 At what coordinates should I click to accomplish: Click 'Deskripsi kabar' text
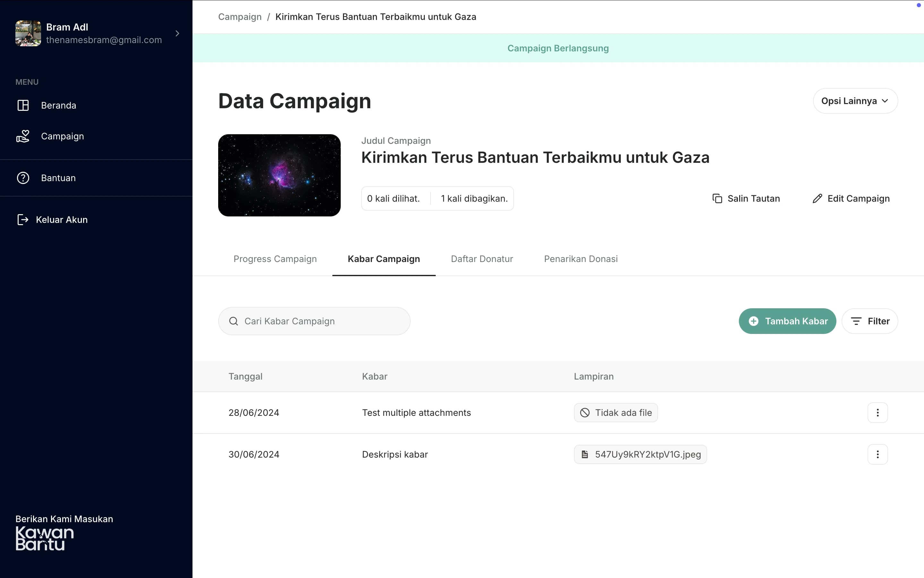click(x=395, y=454)
